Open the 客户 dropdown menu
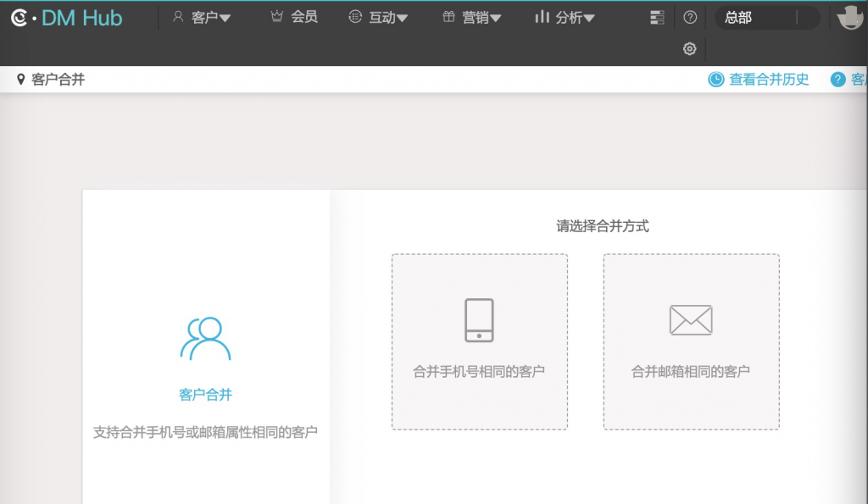The height and width of the screenshot is (504, 868). point(203,17)
